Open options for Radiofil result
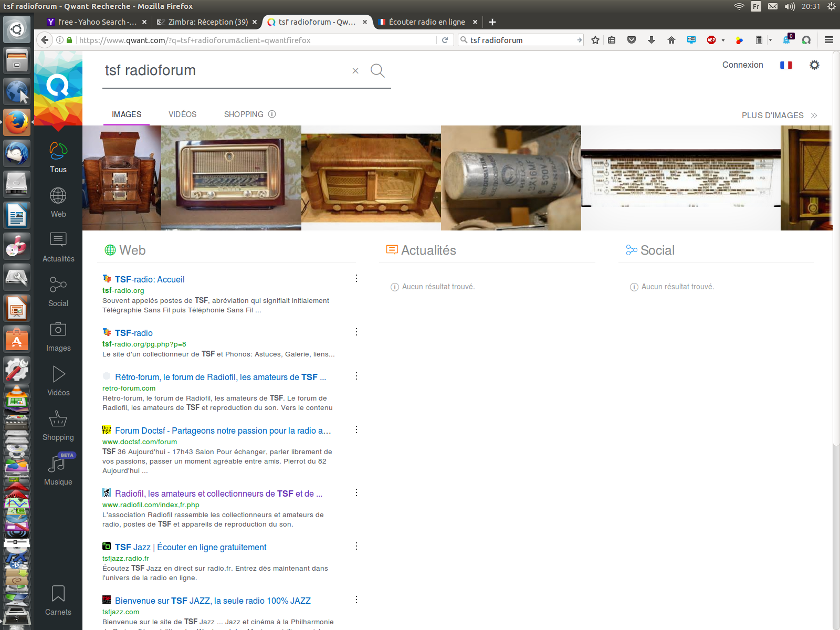The height and width of the screenshot is (630, 840). [356, 492]
